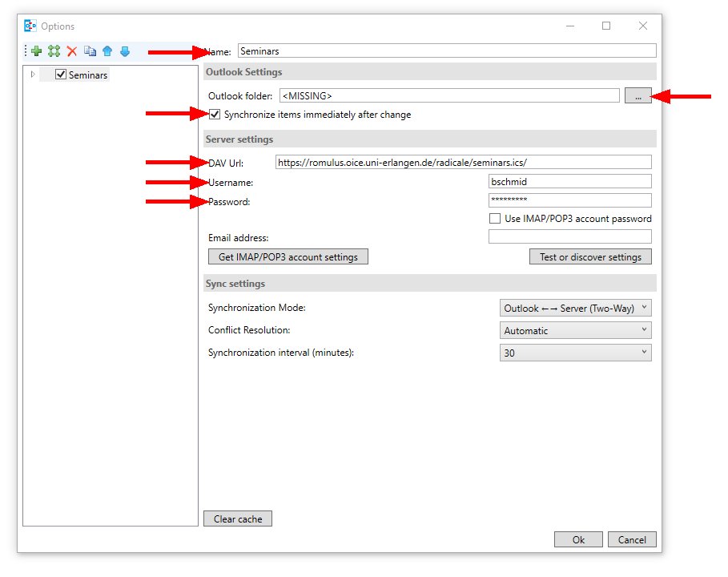This screenshot has height=577, width=728.
Task: Move the profile up with blue arrow
Action: click(107, 51)
